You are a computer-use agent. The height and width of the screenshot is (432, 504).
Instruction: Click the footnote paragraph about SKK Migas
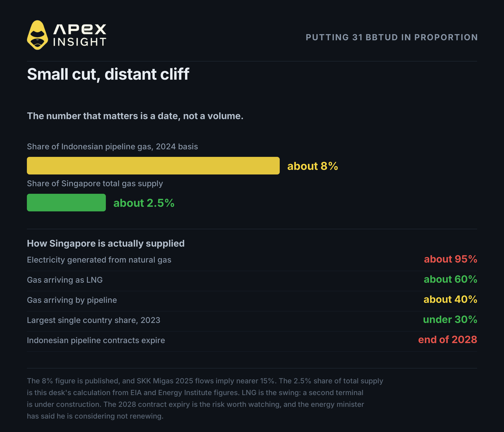(205, 398)
